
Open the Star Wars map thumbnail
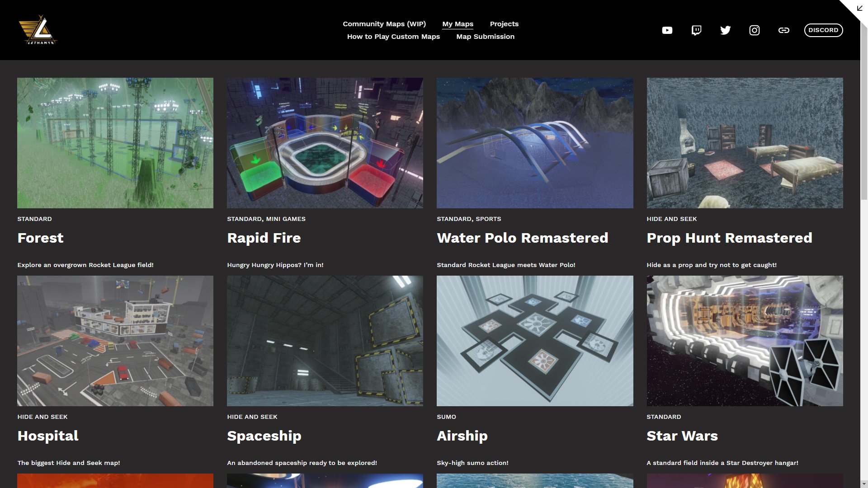pos(745,341)
